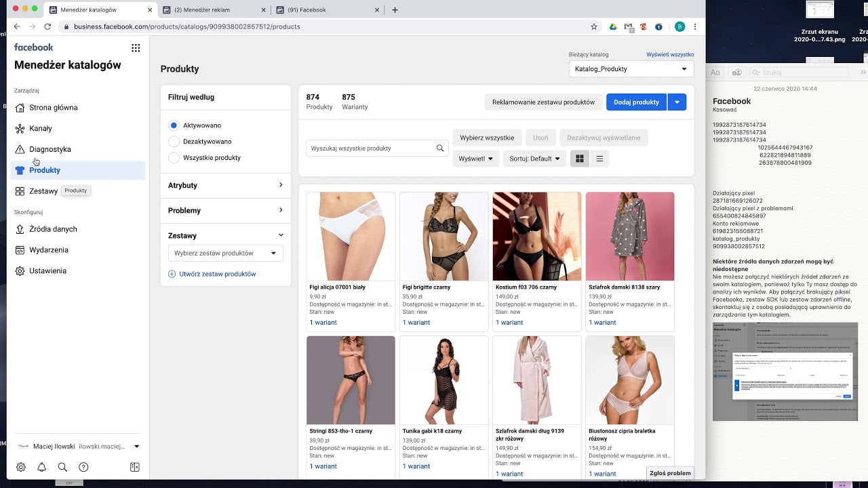
Task: Open a new Chrome tab
Action: (x=395, y=10)
